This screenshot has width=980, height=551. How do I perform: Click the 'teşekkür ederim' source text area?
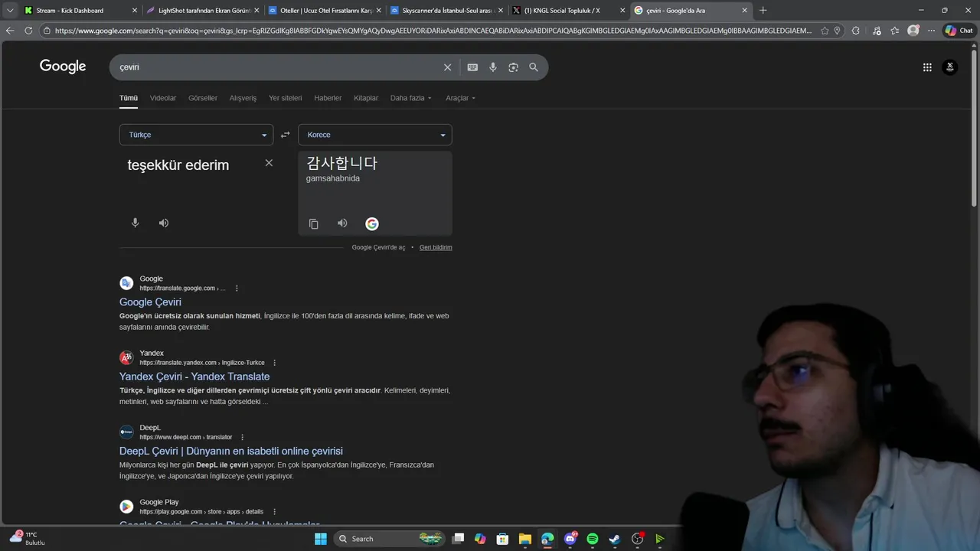(x=178, y=165)
